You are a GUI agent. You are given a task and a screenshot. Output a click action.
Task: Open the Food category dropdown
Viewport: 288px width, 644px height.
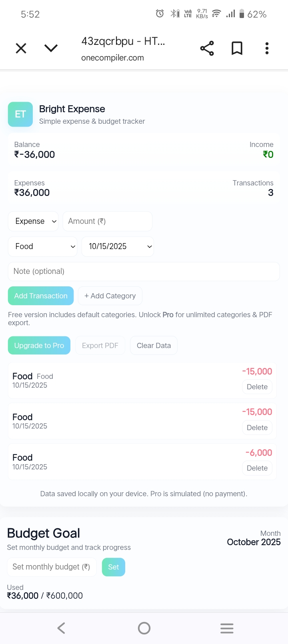(x=42, y=246)
